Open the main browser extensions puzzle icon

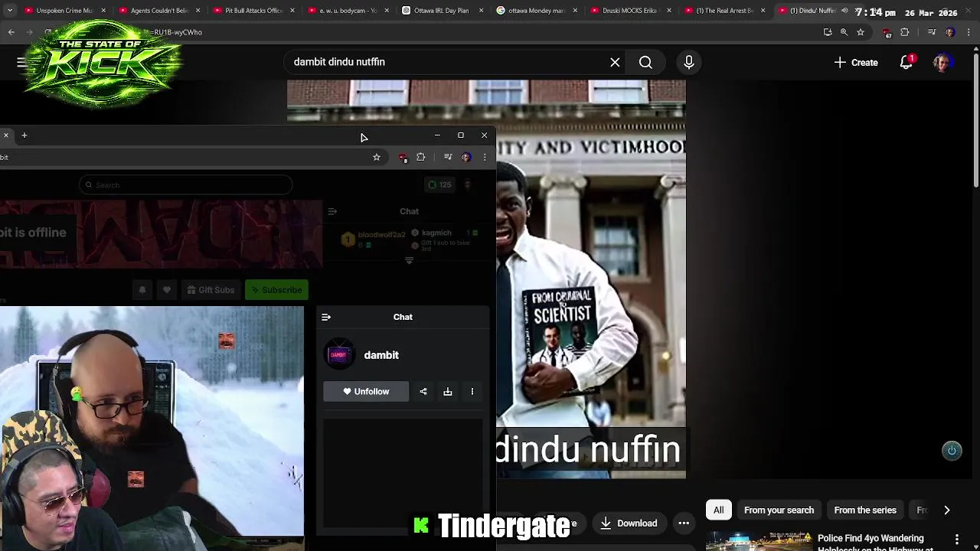pyautogui.click(x=905, y=32)
